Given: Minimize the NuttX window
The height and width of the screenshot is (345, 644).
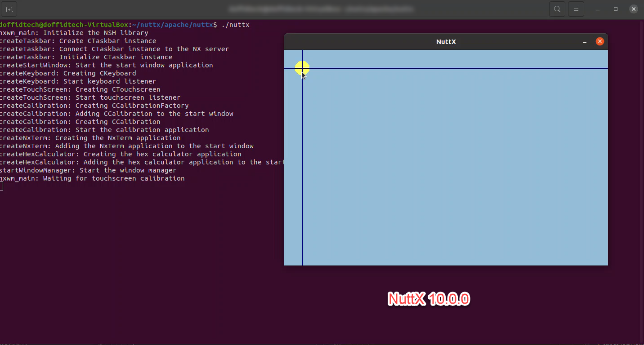Looking at the screenshot, I should (x=585, y=41).
